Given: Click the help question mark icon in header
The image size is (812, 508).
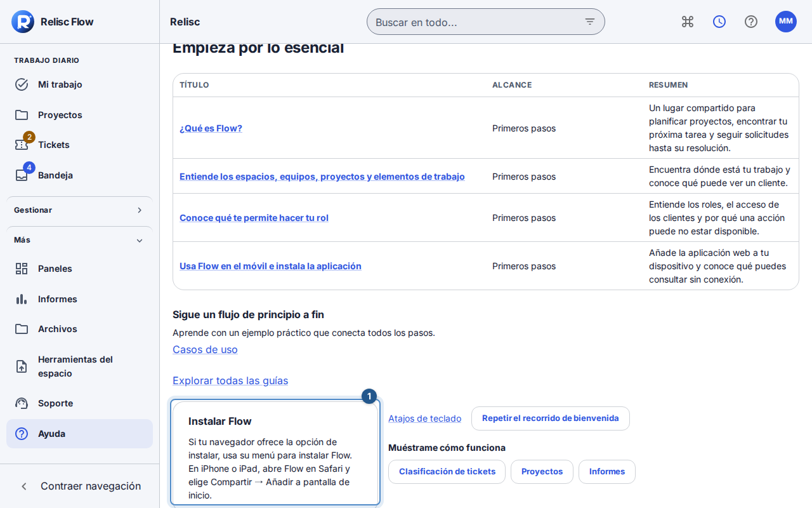Looking at the screenshot, I should 751,22.
